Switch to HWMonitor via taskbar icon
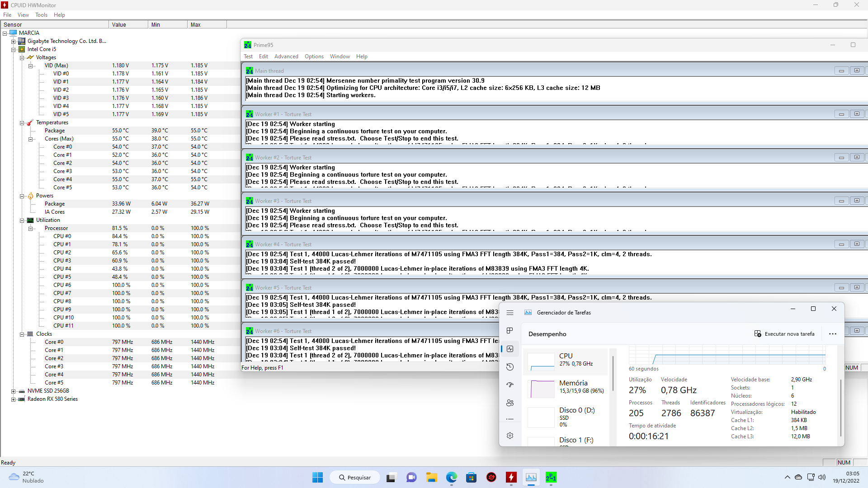Viewport: 868px width, 488px height. 511,477
